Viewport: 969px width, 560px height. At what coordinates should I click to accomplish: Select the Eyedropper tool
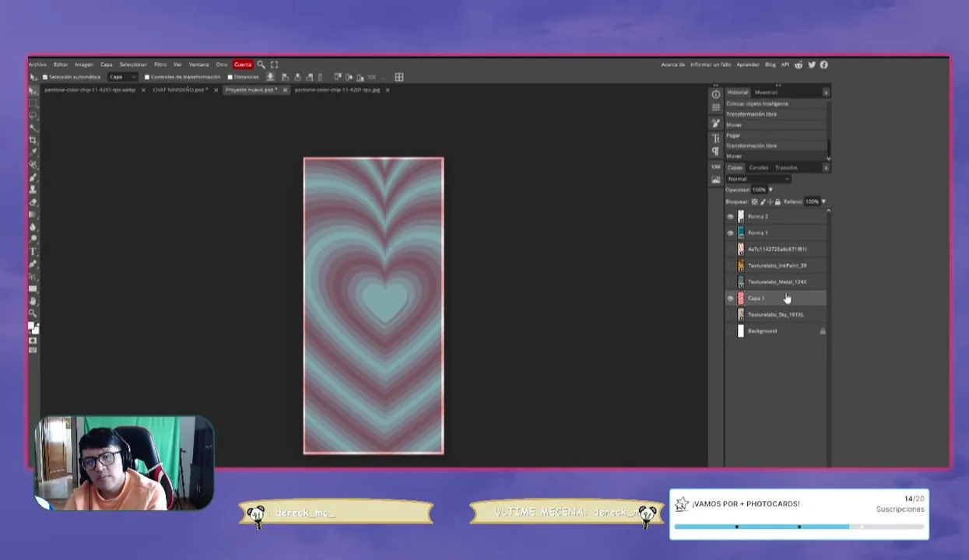pyautogui.click(x=33, y=152)
